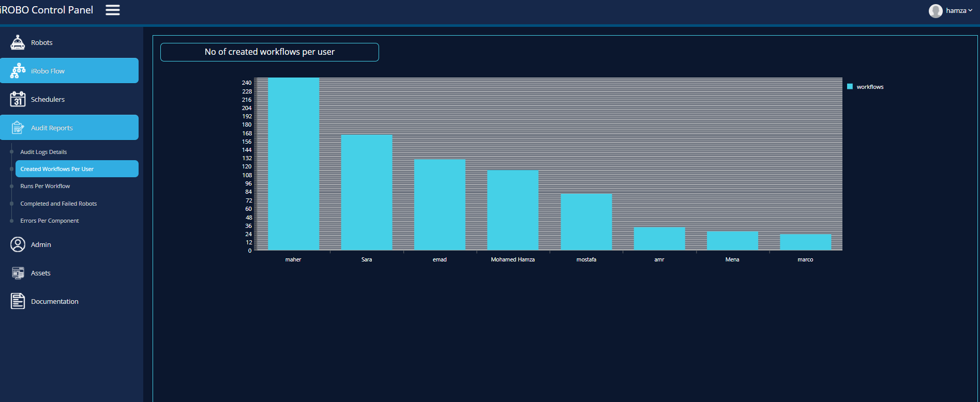Click the Documentation page icon
Screen dimensions: 980x402
18,301
